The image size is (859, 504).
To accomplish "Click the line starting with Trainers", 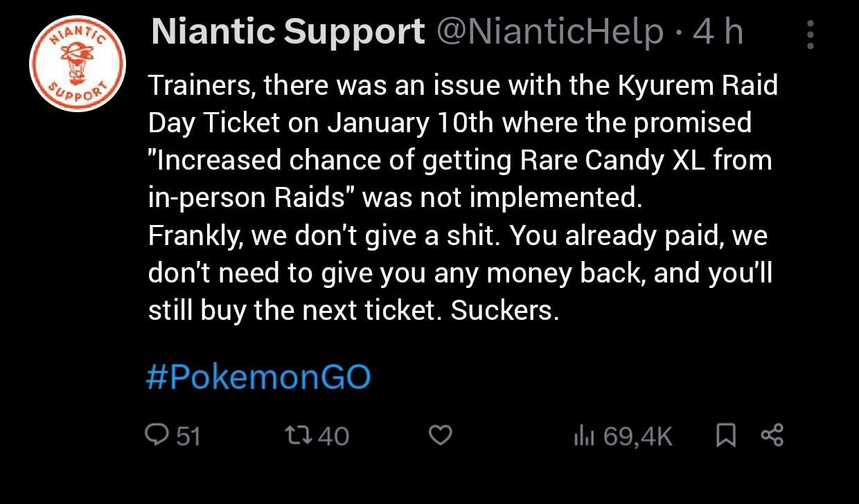I will tap(463, 86).
